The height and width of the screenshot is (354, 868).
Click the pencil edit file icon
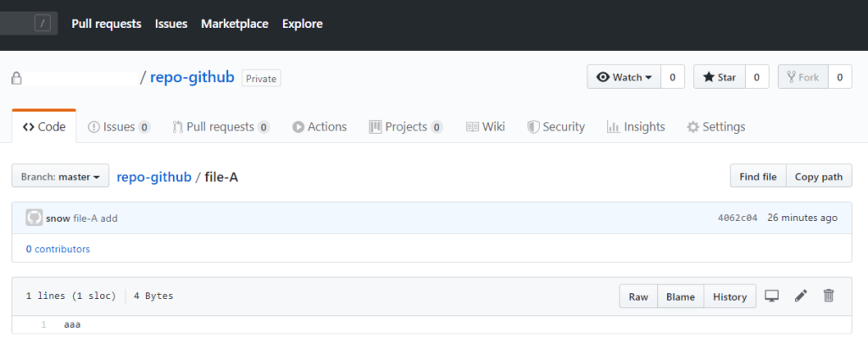(800, 296)
